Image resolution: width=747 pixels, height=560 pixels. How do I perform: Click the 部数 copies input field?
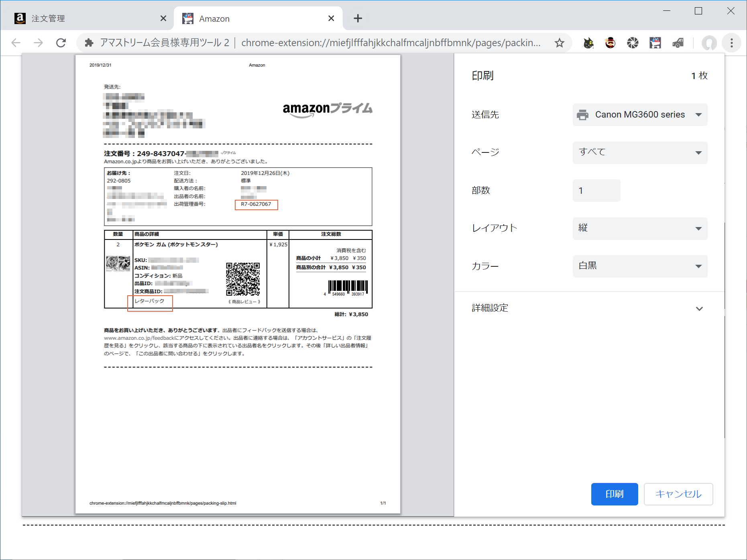click(596, 191)
